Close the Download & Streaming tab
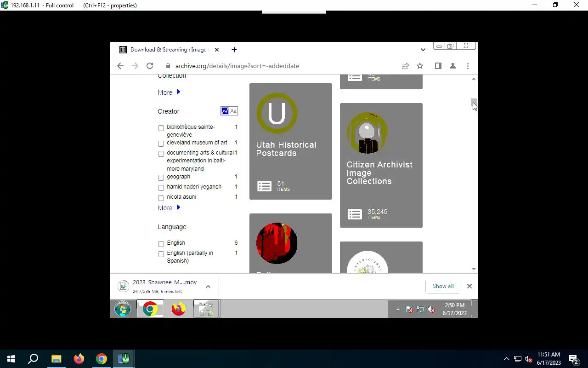The image size is (588, 368). (x=217, y=50)
